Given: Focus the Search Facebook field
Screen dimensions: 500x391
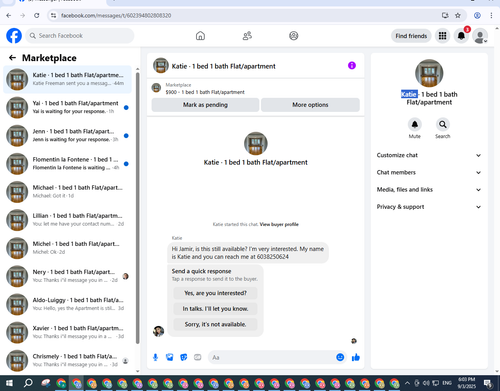Looking at the screenshot, I should coord(80,36).
